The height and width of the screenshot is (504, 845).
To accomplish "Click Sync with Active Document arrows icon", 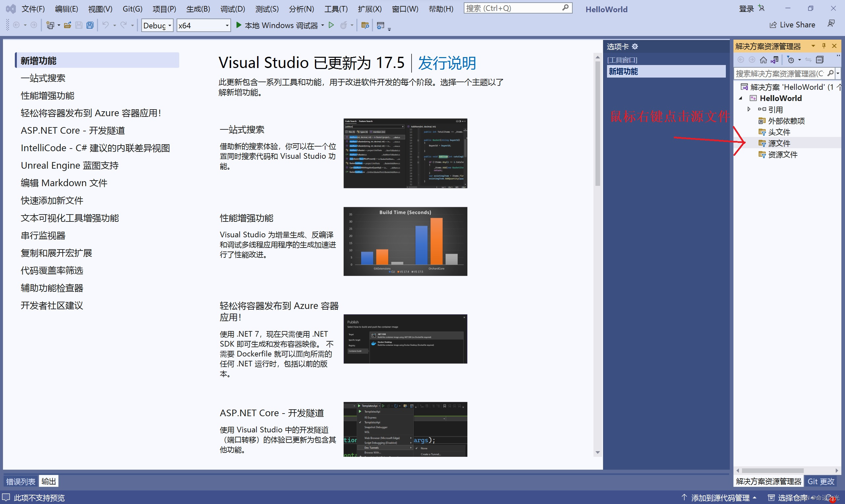I will tap(808, 60).
